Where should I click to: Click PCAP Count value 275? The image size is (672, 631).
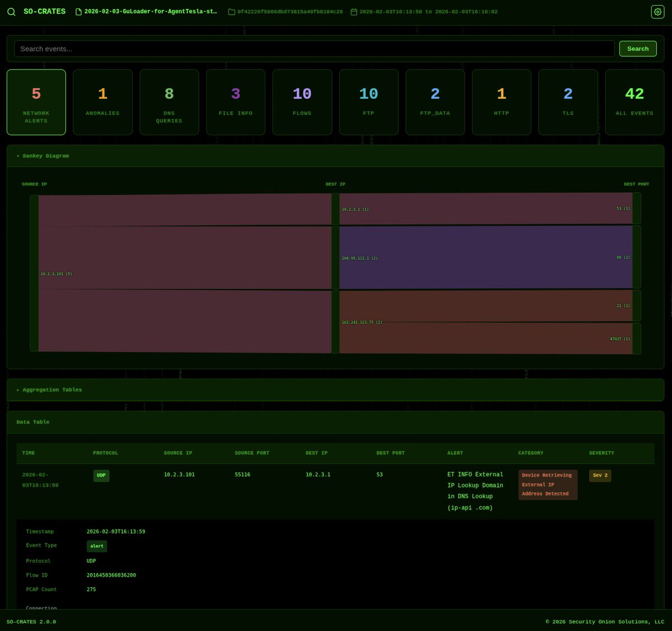pyautogui.click(x=91, y=590)
